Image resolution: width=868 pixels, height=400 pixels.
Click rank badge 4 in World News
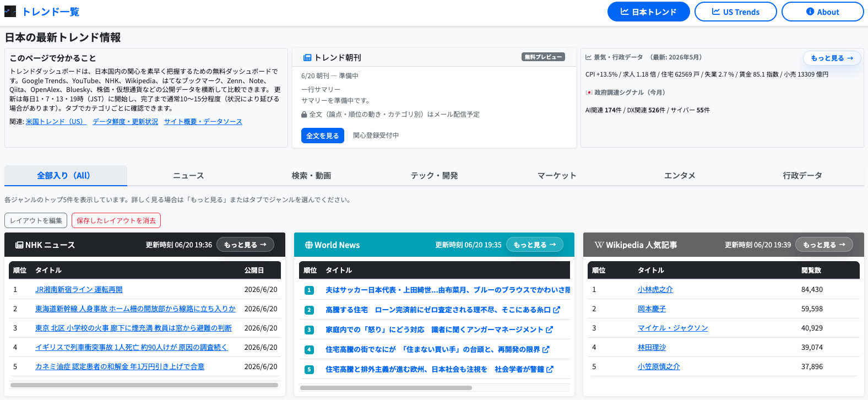tap(310, 350)
